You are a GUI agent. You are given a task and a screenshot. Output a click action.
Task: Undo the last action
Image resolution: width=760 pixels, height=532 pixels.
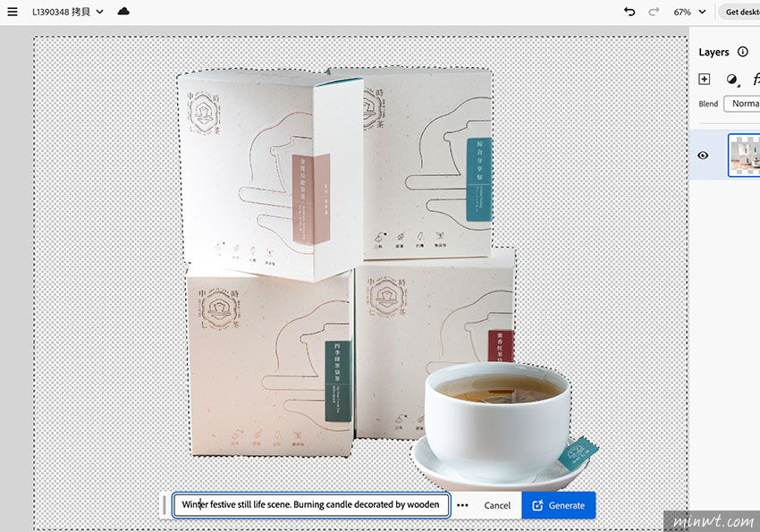(x=629, y=12)
